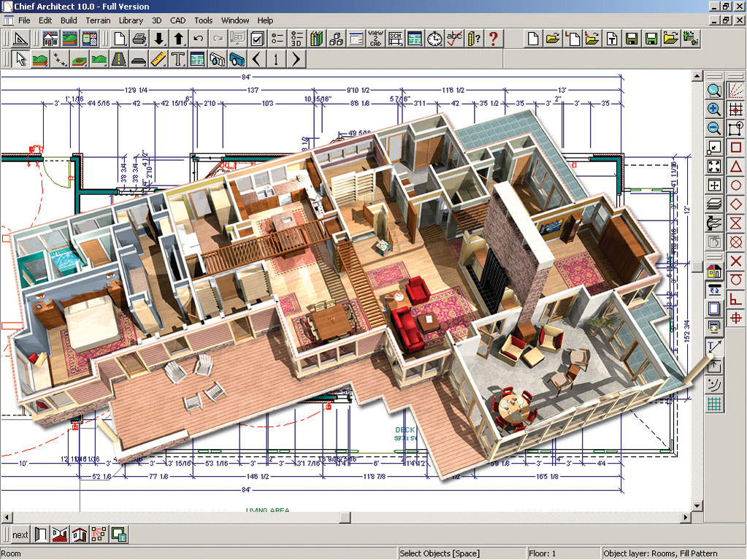Click the Zoom In plus magnifier
The height and width of the screenshot is (560, 747).
click(x=713, y=110)
